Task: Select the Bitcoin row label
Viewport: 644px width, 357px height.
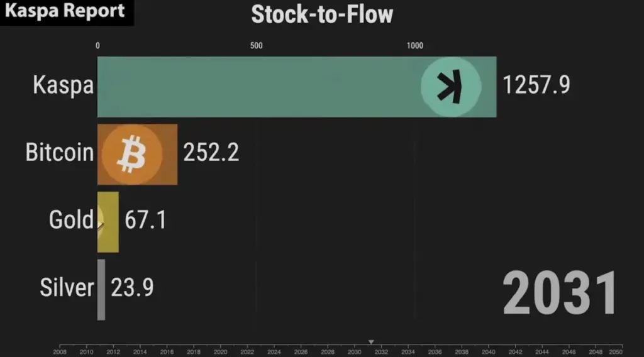Action: [60, 153]
